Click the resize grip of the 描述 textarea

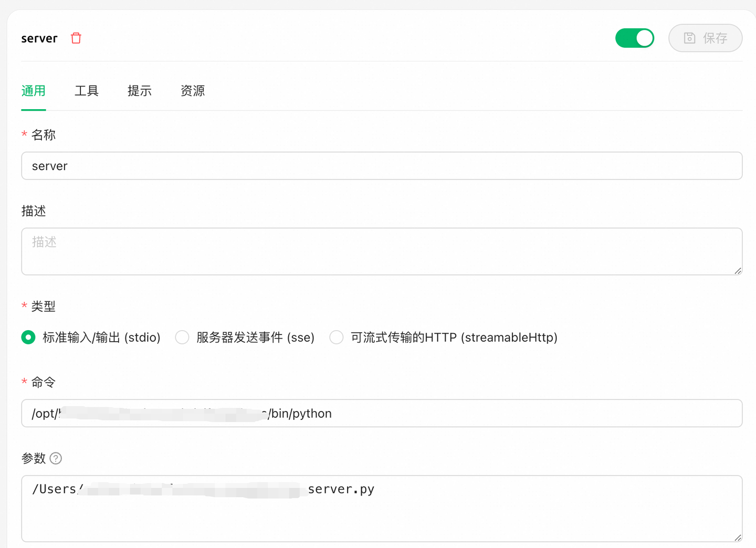[x=739, y=270]
